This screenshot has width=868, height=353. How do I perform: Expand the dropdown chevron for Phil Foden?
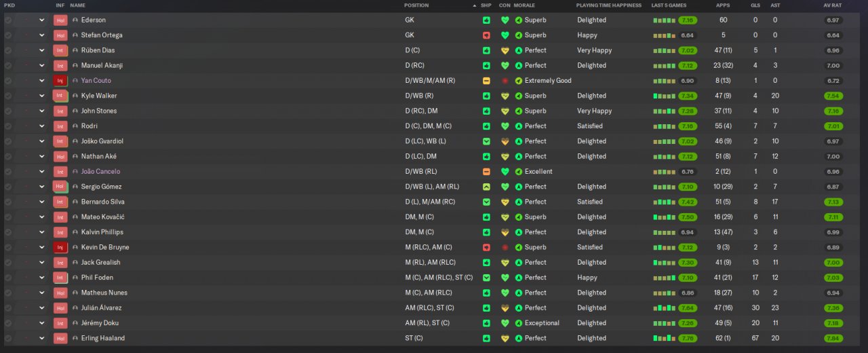[42, 278]
